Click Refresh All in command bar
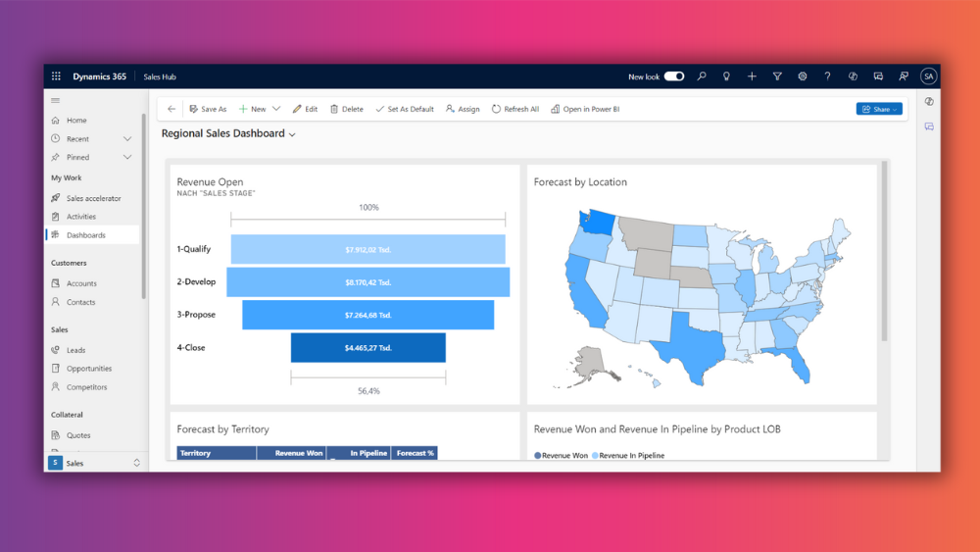 (515, 109)
